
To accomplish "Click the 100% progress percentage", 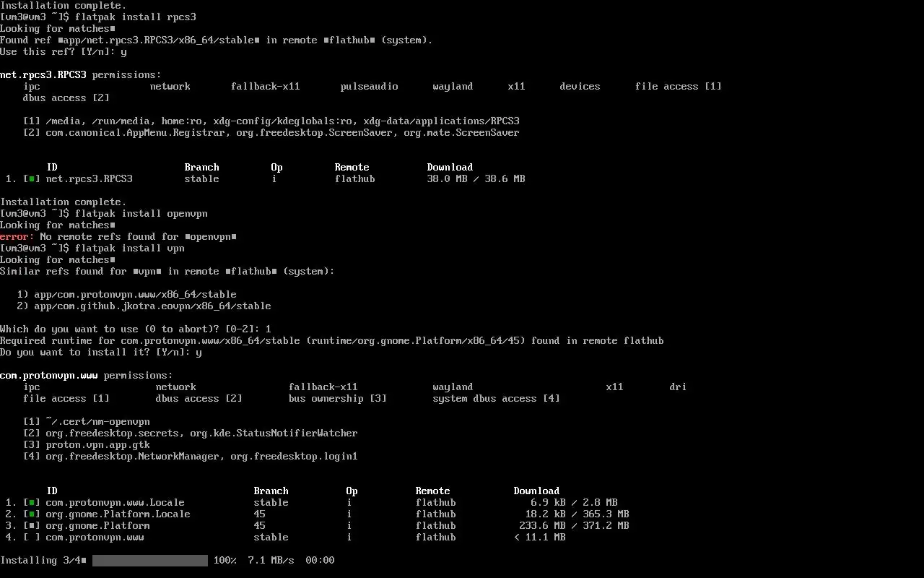I will tap(225, 561).
